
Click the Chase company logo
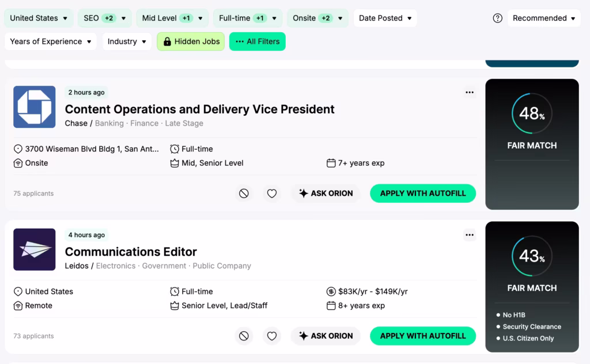tap(35, 107)
